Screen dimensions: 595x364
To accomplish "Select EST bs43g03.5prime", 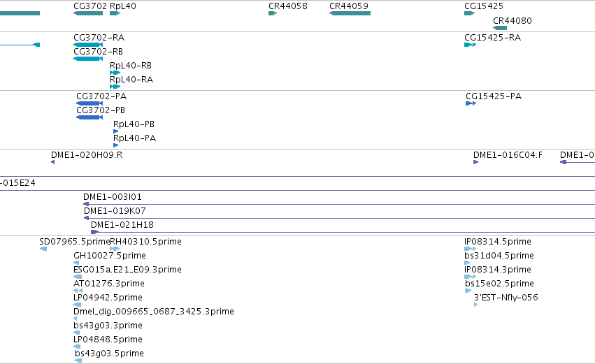I will [78, 361].
